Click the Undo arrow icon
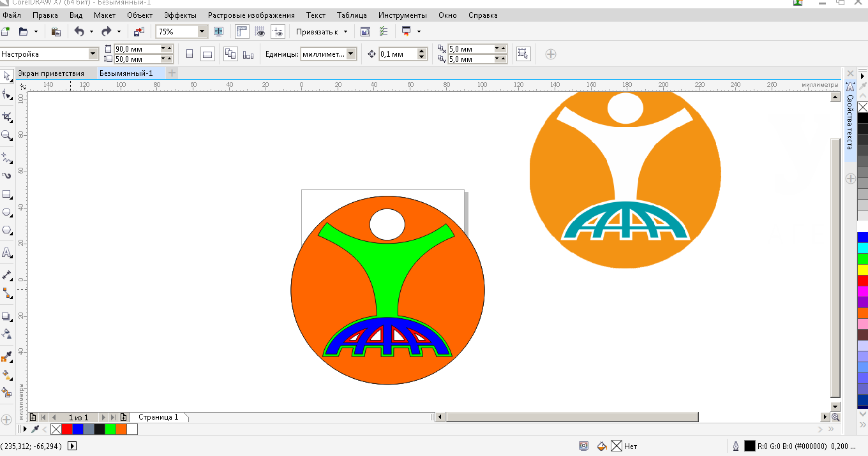 click(x=79, y=31)
